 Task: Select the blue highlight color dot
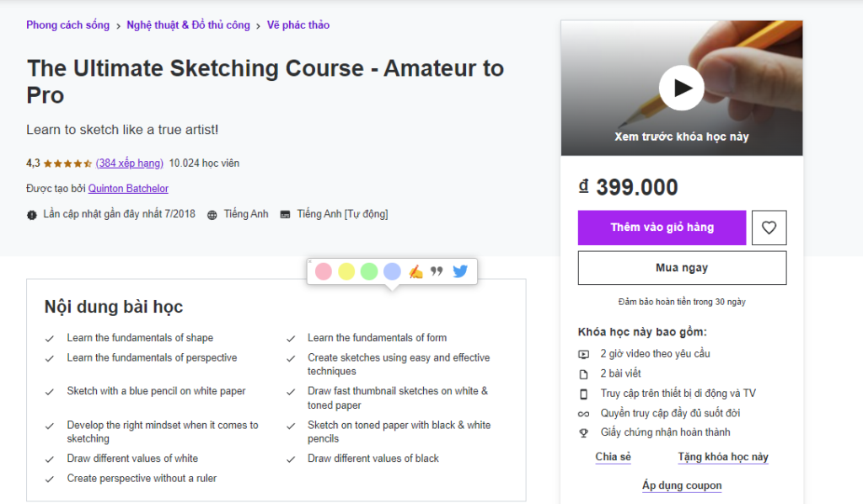392,271
